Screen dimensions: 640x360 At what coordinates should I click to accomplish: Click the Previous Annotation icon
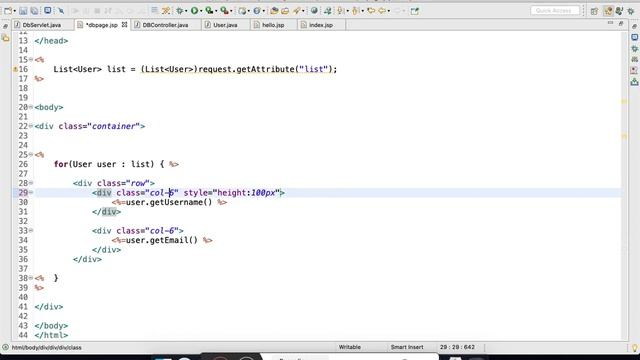point(355,11)
